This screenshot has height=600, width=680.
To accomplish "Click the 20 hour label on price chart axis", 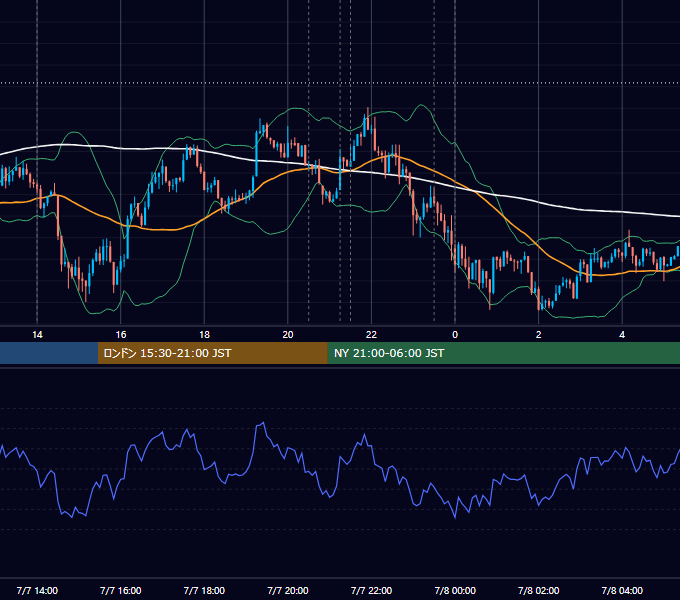I will pyautogui.click(x=288, y=335).
